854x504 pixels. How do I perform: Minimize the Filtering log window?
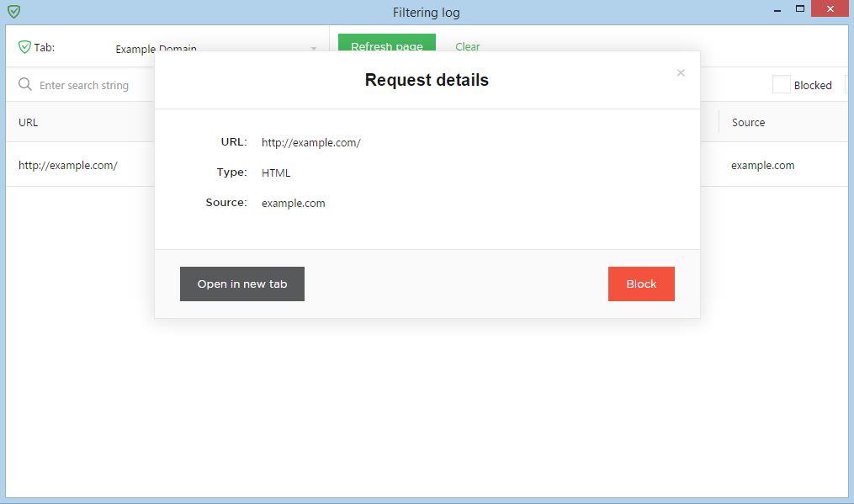coord(777,9)
